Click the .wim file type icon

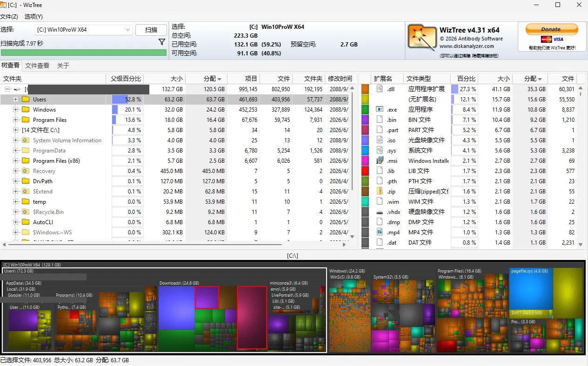coord(379,201)
